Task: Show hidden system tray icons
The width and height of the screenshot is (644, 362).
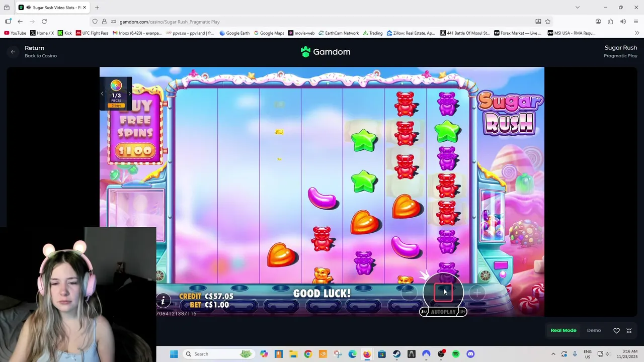Action: coord(553,354)
